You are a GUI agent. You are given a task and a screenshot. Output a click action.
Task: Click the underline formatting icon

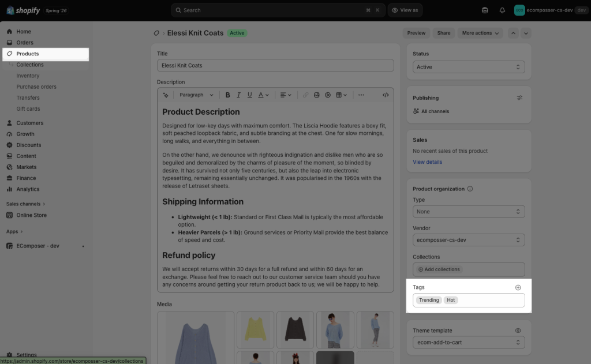(x=249, y=95)
